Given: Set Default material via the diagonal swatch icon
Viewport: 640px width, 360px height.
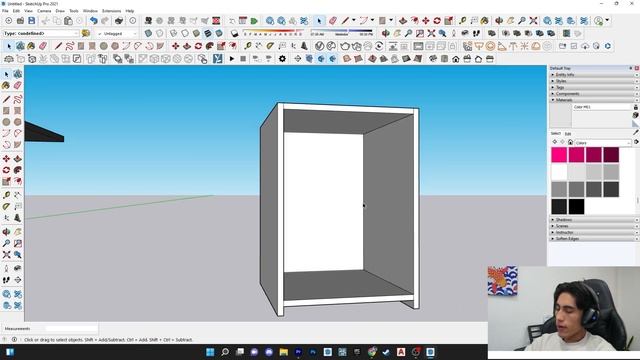Looking at the screenshot, I should [636, 123].
